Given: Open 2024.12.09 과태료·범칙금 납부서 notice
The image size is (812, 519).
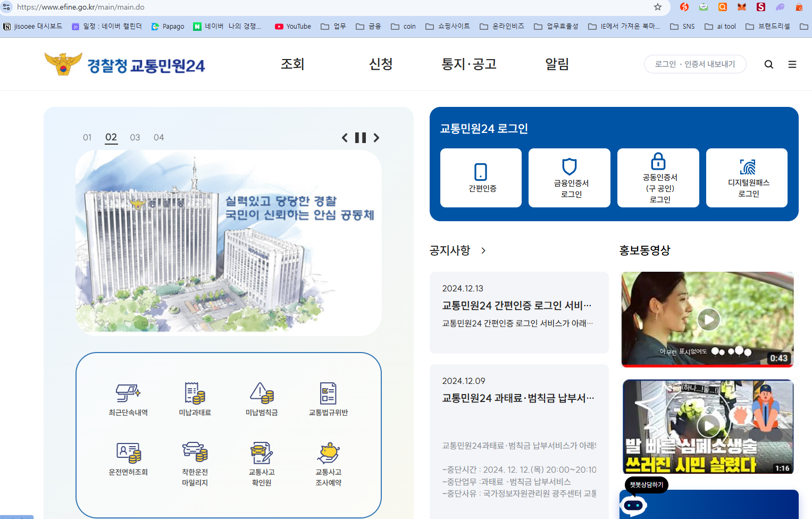Looking at the screenshot, I should pos(519,441).
